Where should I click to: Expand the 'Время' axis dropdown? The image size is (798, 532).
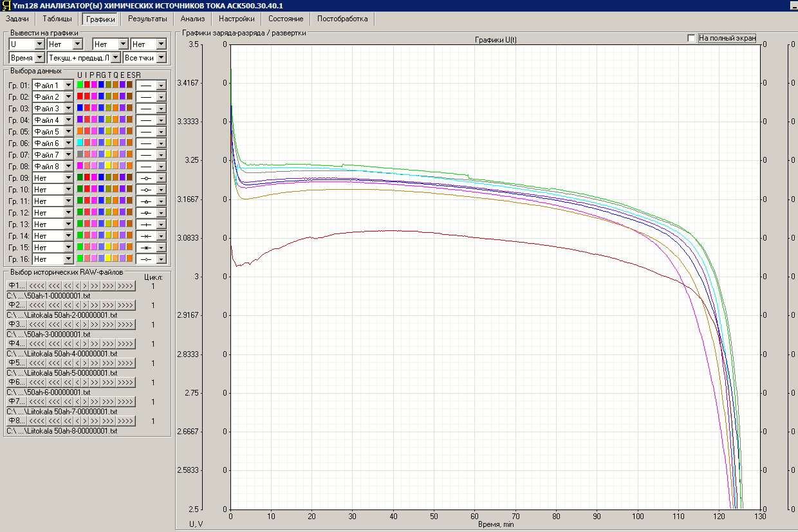(26, 58)
